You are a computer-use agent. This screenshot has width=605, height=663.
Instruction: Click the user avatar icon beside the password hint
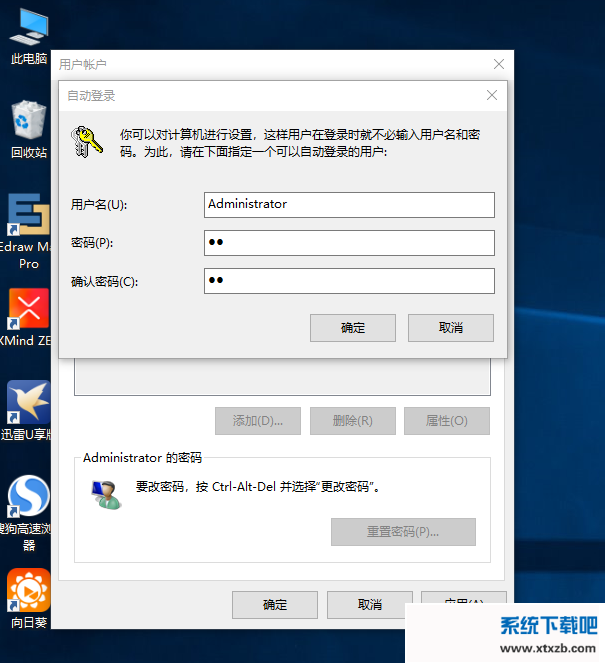[x=107, y=494]
